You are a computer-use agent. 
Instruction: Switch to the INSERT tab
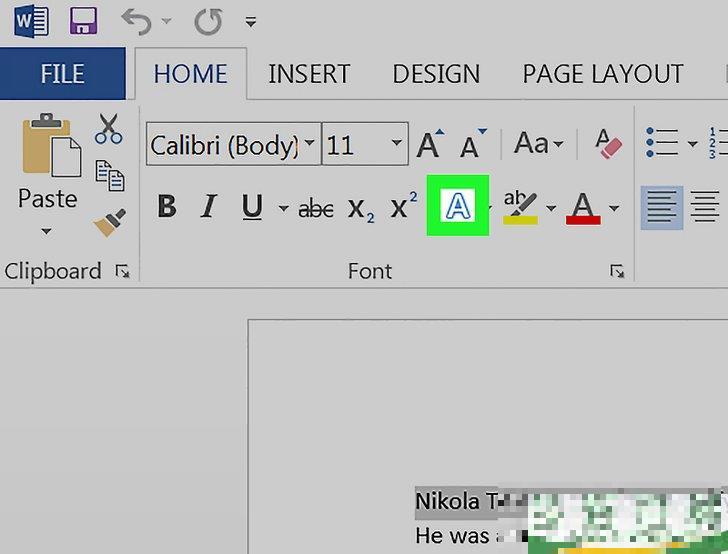point(309,75)
